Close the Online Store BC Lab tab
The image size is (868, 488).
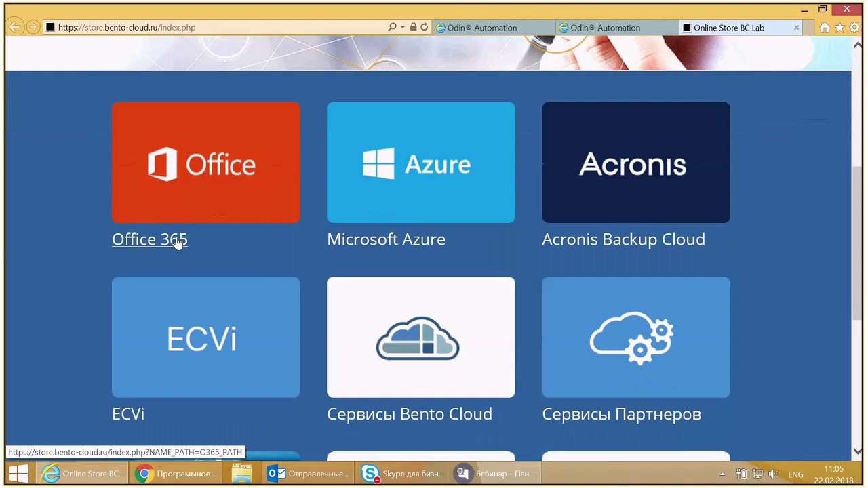797,28
